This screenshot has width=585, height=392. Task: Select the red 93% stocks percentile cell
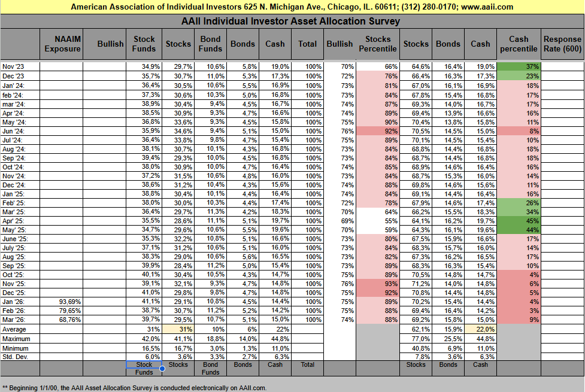click(377, 284)
